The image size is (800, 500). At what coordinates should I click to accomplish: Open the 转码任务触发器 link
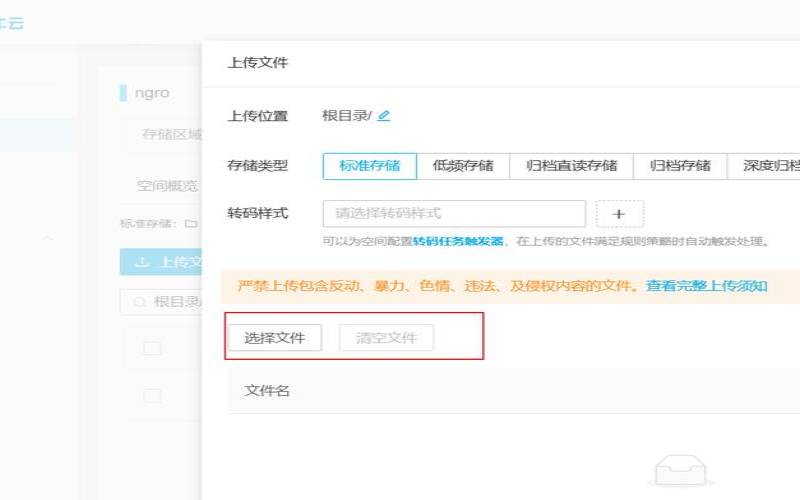pyautogui.click(x=458, y=242)
